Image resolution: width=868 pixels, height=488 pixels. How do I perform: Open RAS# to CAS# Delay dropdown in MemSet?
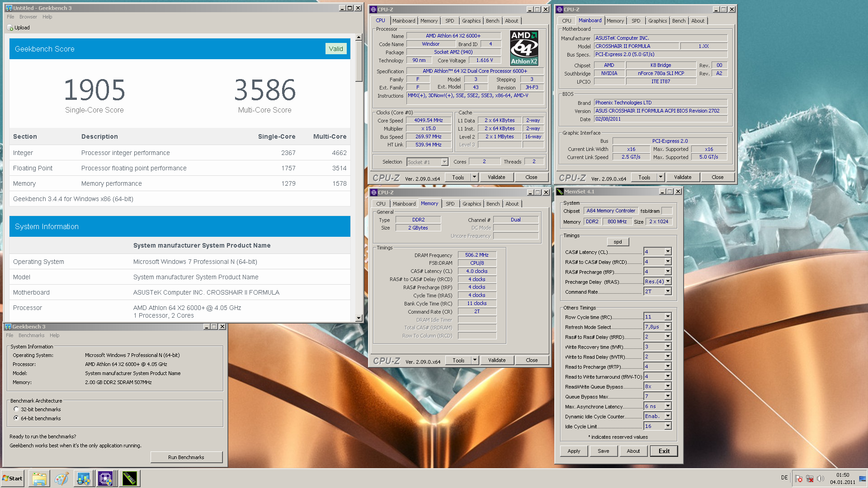(668, 262)
